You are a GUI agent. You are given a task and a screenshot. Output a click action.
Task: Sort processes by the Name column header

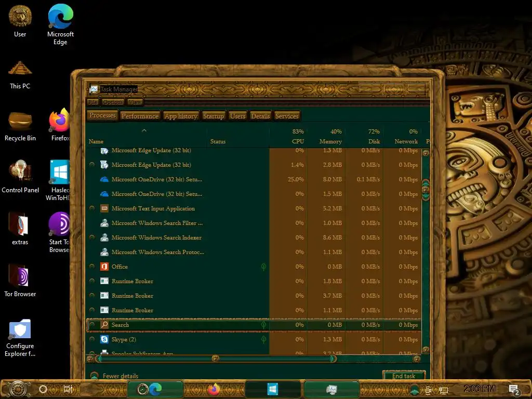pyautogui.click(x=146, y=137)
